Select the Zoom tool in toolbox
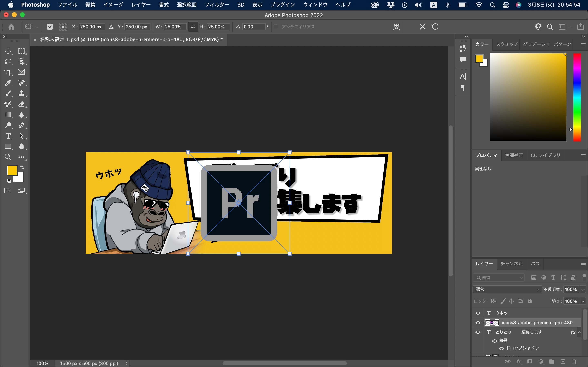The image size is (588, 367). click(x=8, y=157)
